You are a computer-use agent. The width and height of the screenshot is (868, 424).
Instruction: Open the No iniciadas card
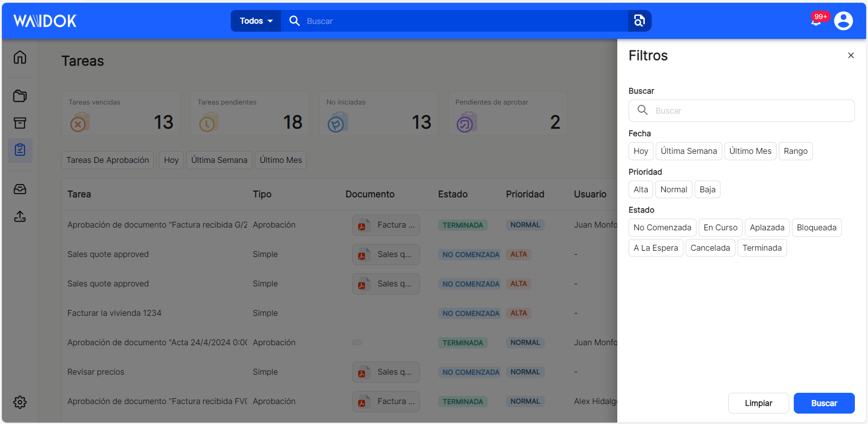[x=379, y=114]
